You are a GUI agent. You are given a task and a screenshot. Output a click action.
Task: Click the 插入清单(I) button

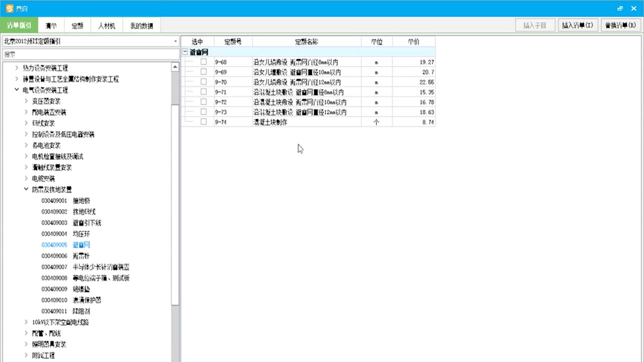click(x=578, y=25)
